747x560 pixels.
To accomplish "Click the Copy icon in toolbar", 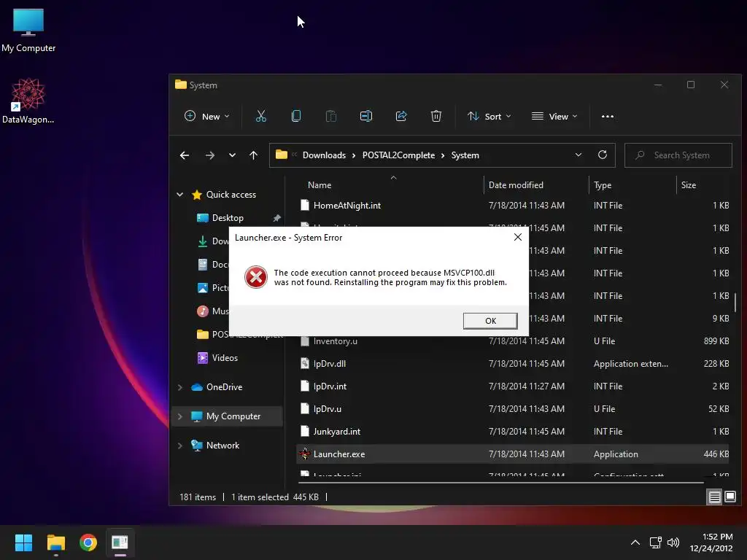I will 296,116.
